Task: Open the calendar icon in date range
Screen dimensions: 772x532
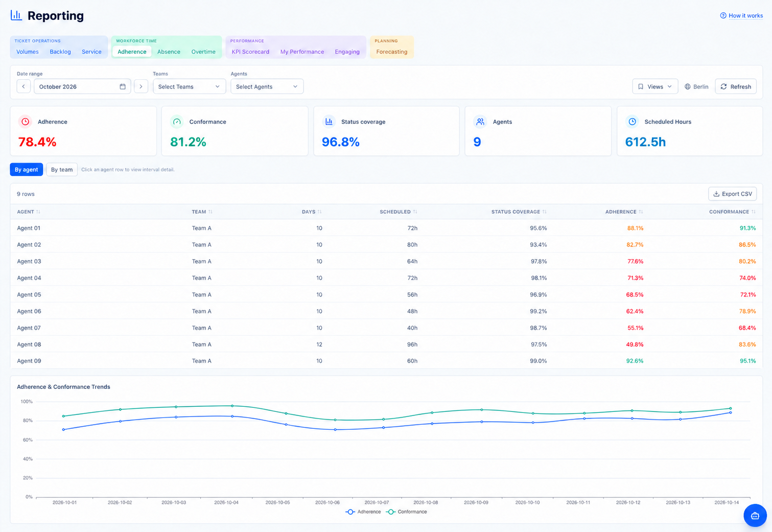Action: 123,86
